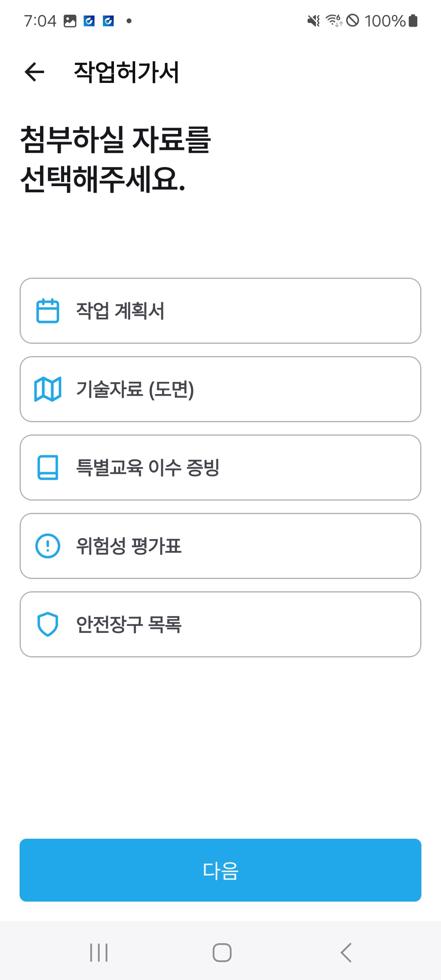
Task: Choose the 위험성 평가표 option
Action: pyautogui.click(x=220, y=546)
